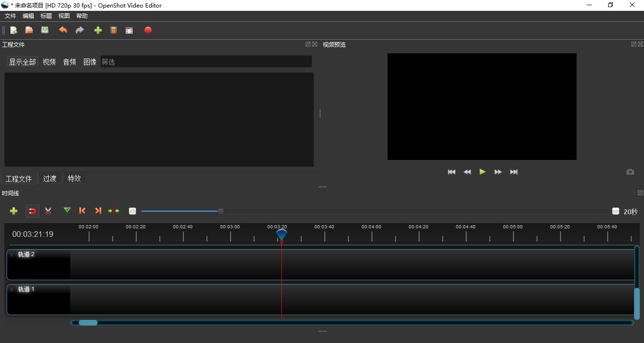
Task: Open the 文件 menu
Action: click(x=10, y=16)
